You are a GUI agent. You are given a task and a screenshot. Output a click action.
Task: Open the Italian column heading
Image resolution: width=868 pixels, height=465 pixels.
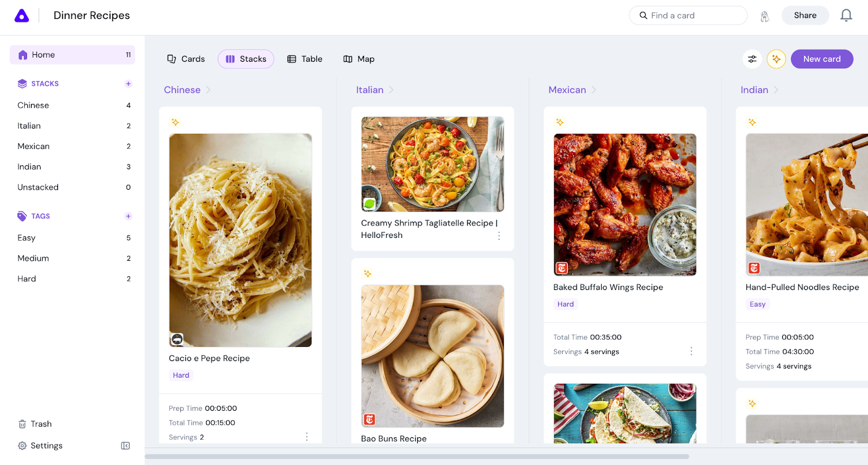tap(370, 90)
